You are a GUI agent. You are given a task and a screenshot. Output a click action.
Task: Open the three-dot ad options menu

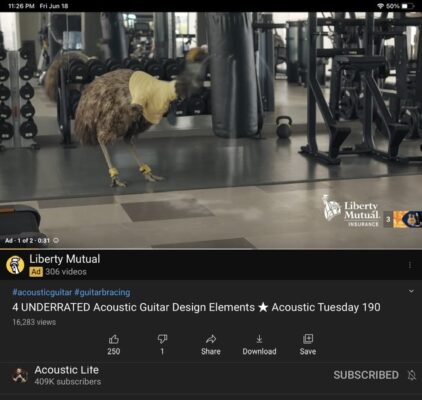click(x=410, y=265)
